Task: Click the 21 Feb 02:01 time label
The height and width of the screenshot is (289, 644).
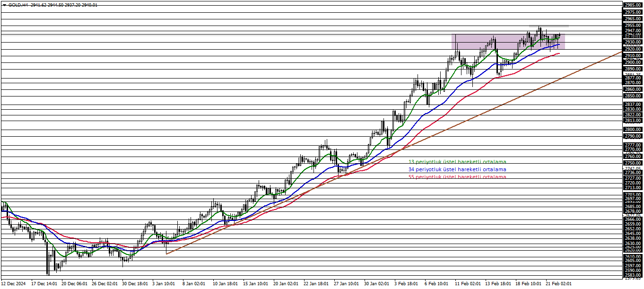Action: [559, 284]
